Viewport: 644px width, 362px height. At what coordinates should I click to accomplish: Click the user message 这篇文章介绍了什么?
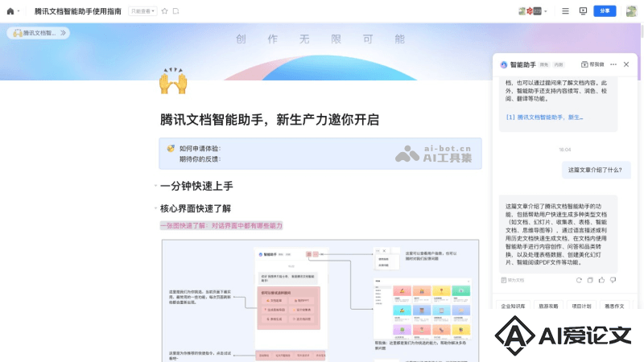[x=595, y=170]
